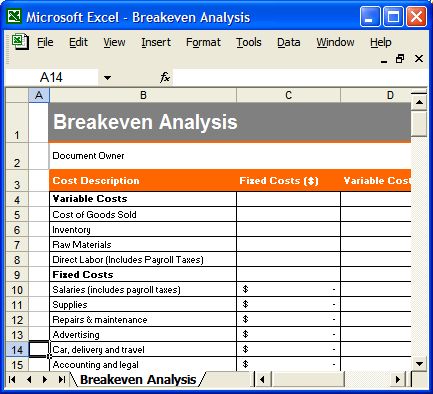Viewport: 433px width, 394px height.
Task: Open the Format menu
Action: click(203, 42)
